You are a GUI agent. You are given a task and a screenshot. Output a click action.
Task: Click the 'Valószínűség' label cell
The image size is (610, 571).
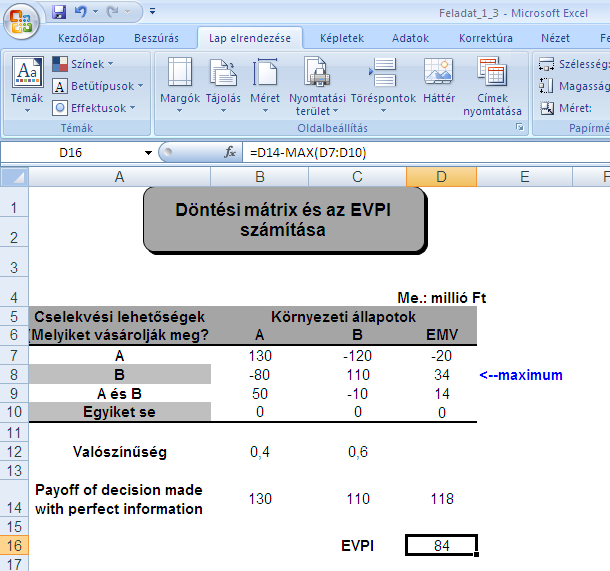coord(120,452)
